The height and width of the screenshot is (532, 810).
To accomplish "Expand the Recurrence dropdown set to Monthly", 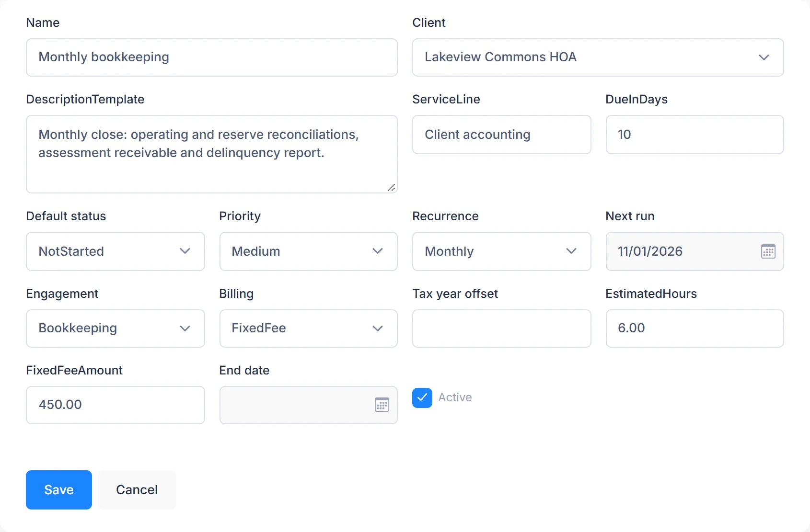I will (x=501, y=251).
